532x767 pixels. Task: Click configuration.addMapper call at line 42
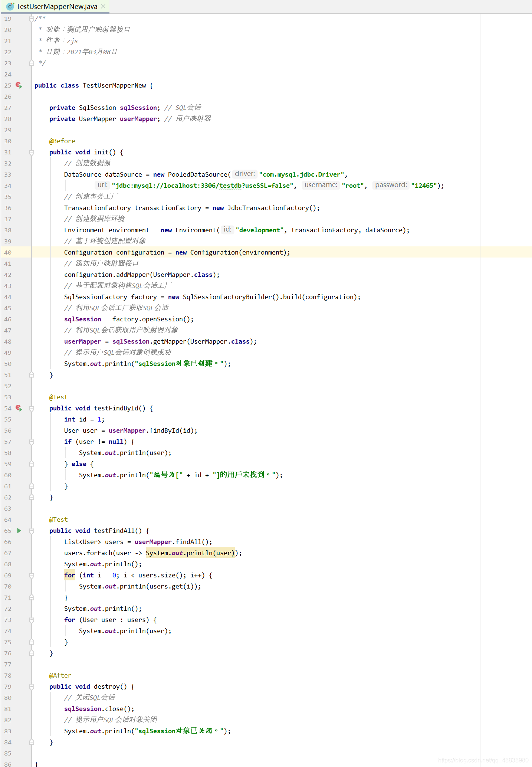(x=142, y=275)
